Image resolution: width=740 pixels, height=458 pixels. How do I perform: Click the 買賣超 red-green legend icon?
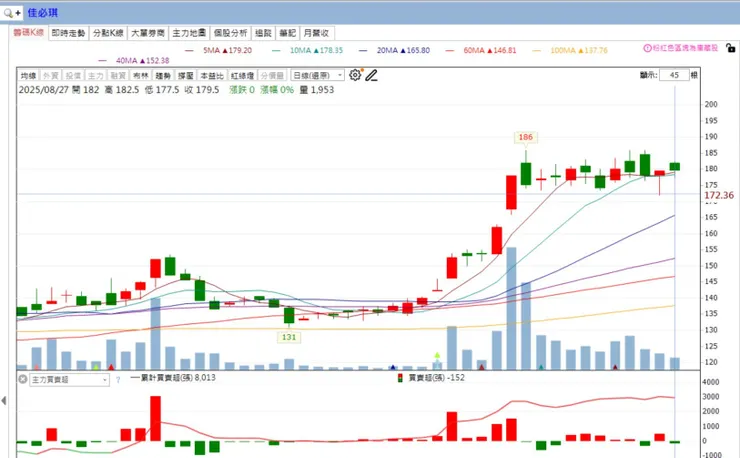(x=400, y=378)
